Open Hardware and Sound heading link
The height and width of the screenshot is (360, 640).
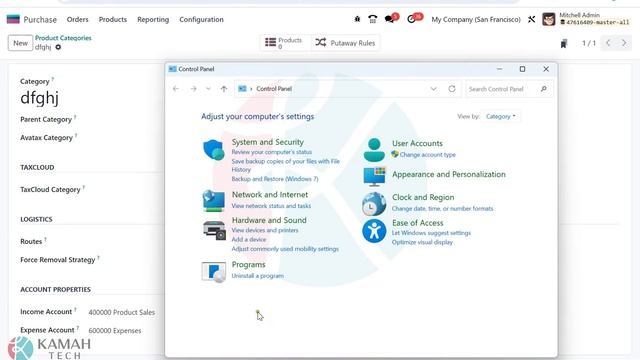[x=269, y=220]
